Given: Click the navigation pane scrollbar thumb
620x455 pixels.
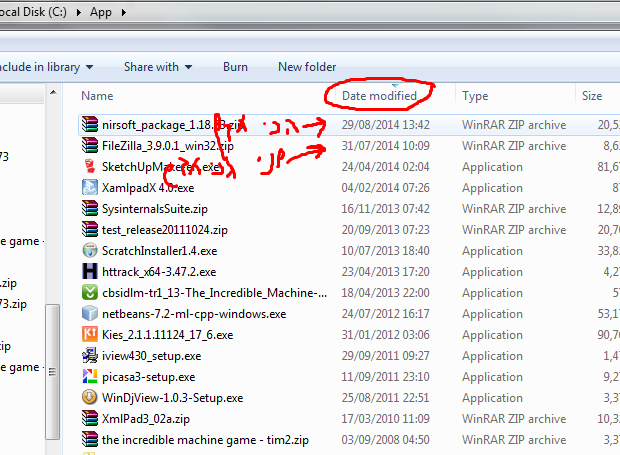Looking at the screenshot, I should (52, 372).
